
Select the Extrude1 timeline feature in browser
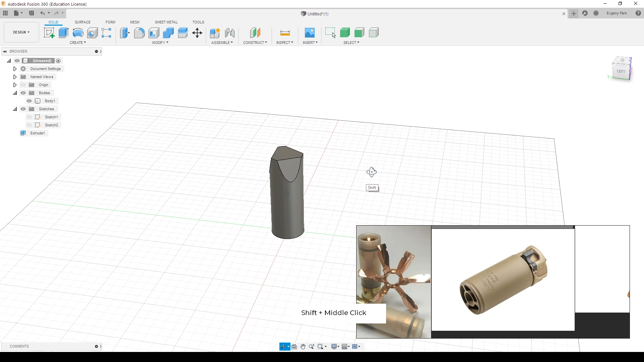[x=37, y=133]
